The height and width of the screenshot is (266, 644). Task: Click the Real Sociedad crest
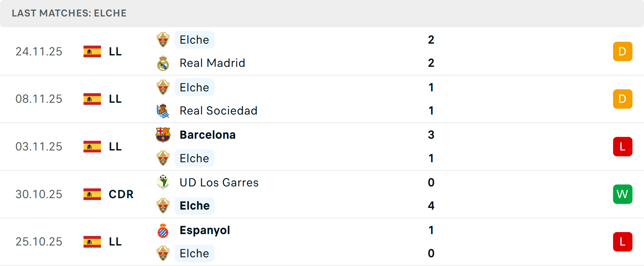(163, 111)
